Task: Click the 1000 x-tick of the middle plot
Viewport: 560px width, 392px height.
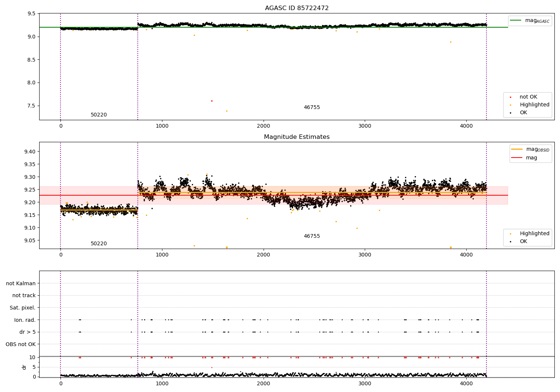Action: point(162,255)
